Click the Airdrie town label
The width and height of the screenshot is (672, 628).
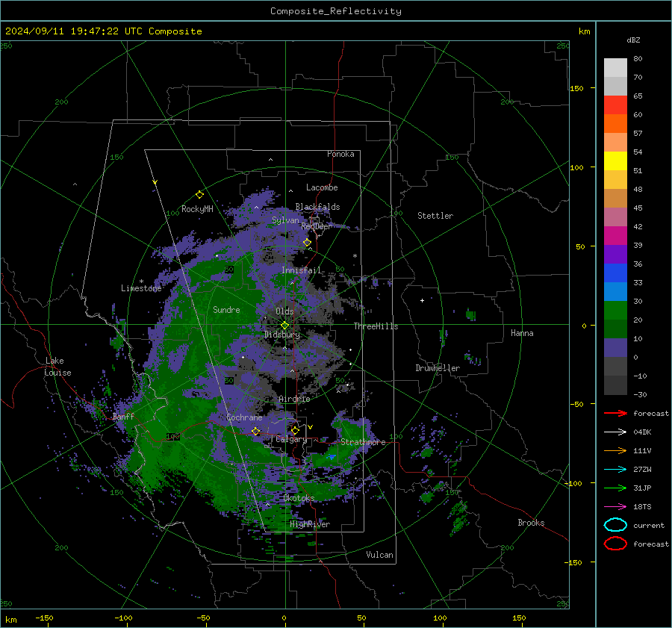tap(294, 399)
